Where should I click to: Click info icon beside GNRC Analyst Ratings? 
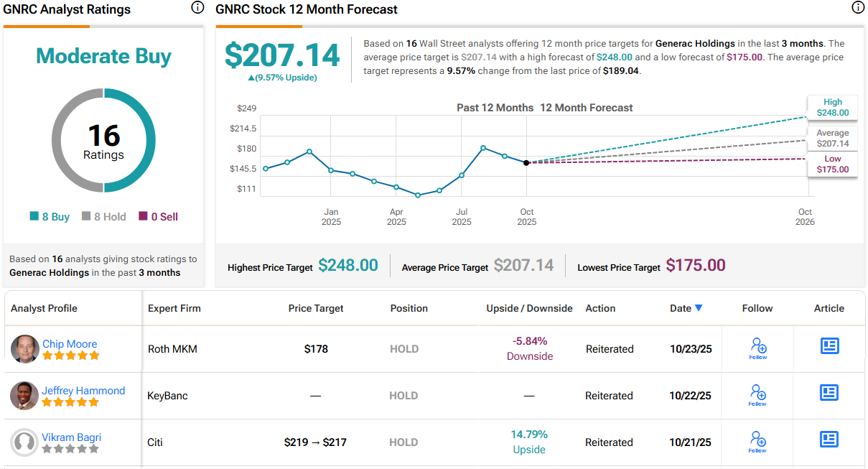click(197, 8)
